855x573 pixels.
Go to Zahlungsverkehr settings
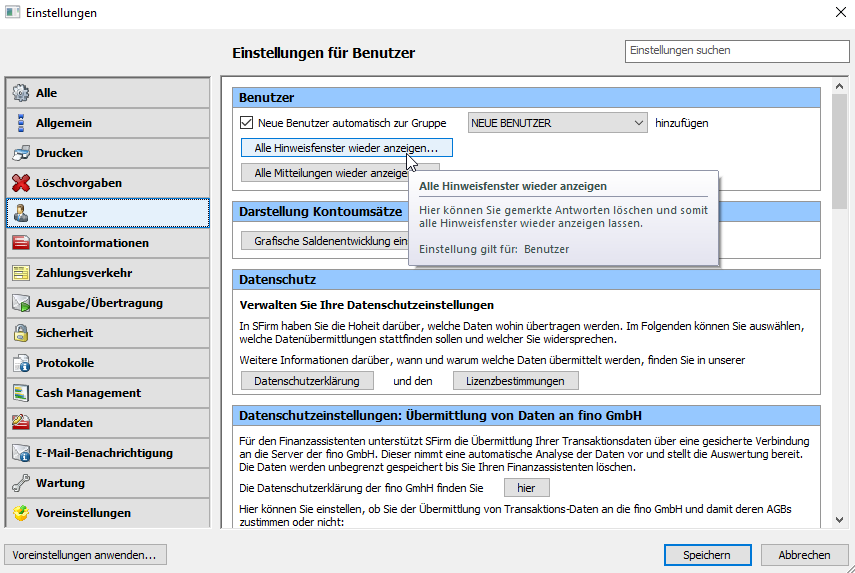point(108,273)
